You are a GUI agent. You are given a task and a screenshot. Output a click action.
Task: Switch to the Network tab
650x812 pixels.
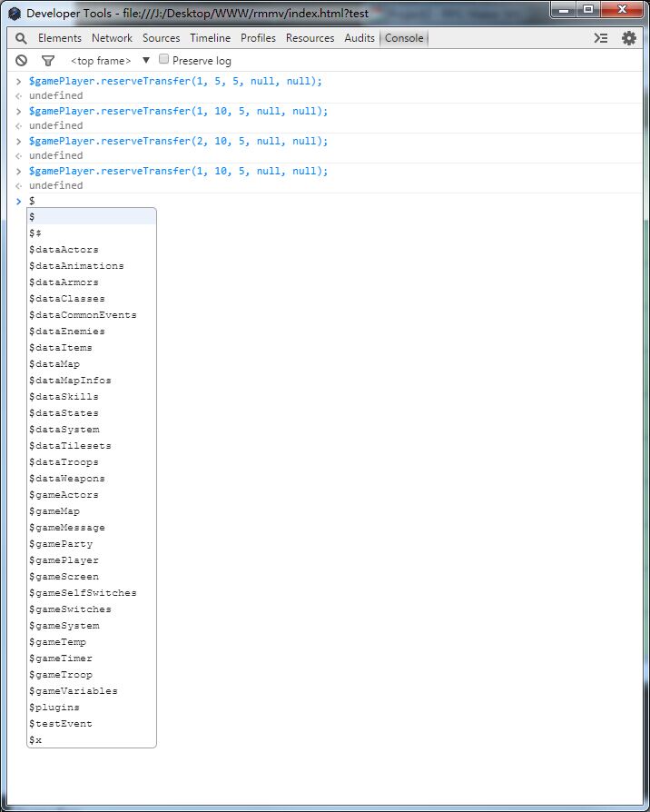[x=112, y=38]
